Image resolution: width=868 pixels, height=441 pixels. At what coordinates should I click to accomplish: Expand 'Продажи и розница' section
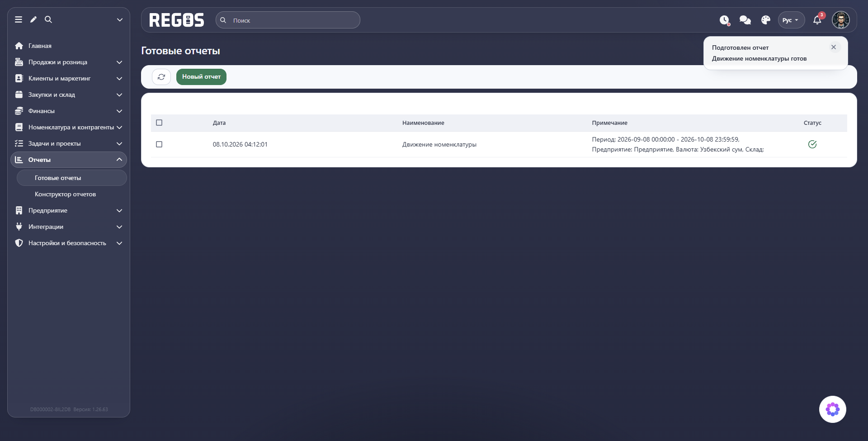(69, 62)
